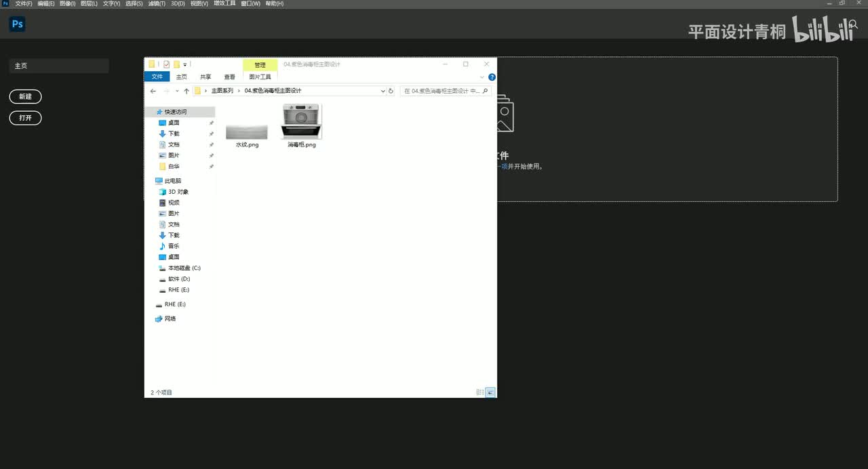Screen dimensions: 868x469
Task: Click Photoshop 打开 button
Action: [x=25, y=118]
